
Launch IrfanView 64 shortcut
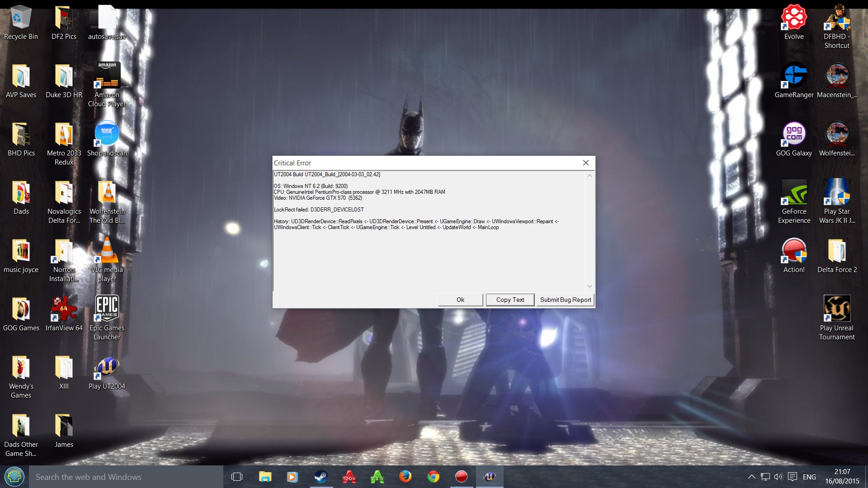click(x=64, y=314)
